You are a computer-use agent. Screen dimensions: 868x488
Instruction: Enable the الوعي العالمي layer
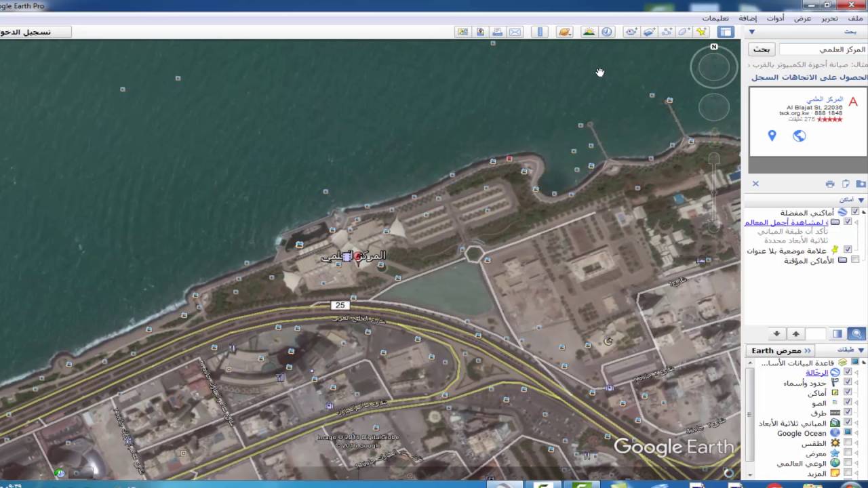point(848,464)
